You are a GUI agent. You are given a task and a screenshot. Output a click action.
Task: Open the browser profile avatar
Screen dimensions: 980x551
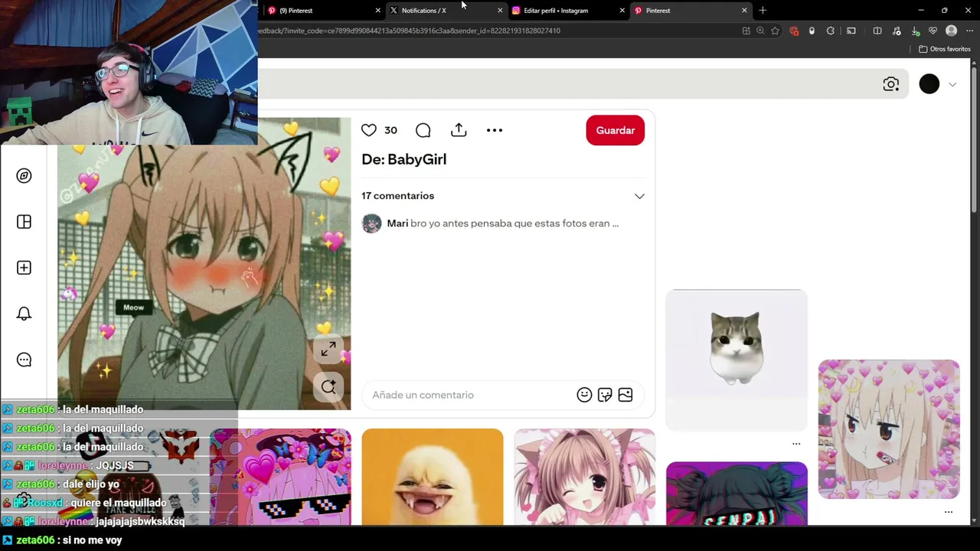[x=952, y=31]
